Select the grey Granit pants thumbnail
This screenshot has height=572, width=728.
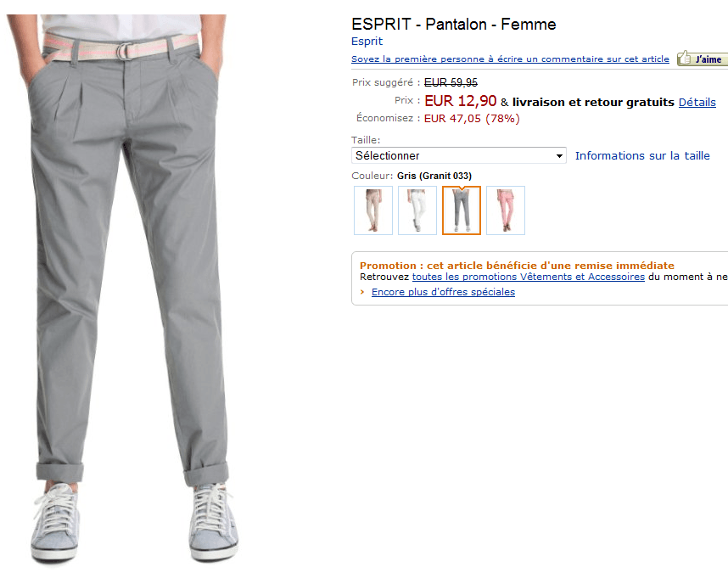click(462, 210)
